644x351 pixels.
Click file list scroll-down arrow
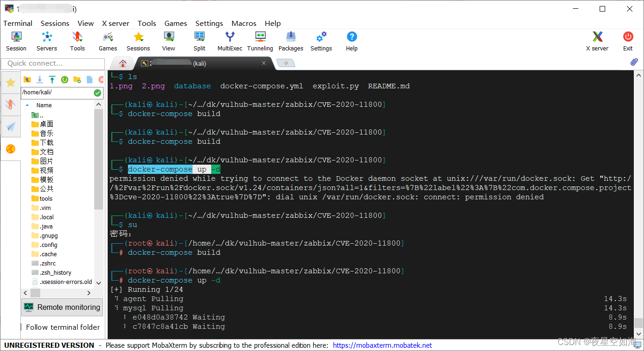tap(99, 282)
